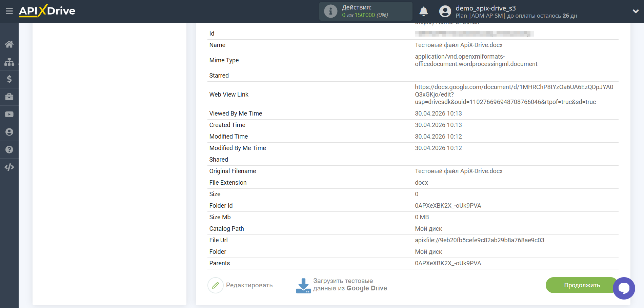Select the Parents value
The width and height of the screenshot is (644, 308).
point(448,263)
